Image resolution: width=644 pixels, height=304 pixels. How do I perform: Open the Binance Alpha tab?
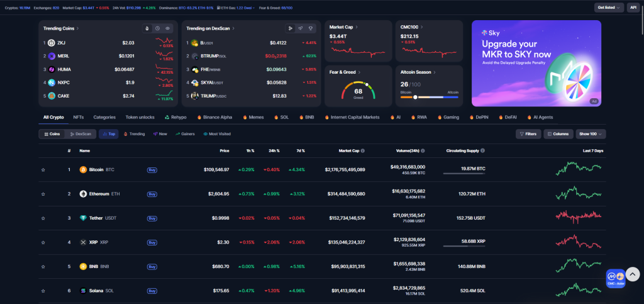pos(214,117)
